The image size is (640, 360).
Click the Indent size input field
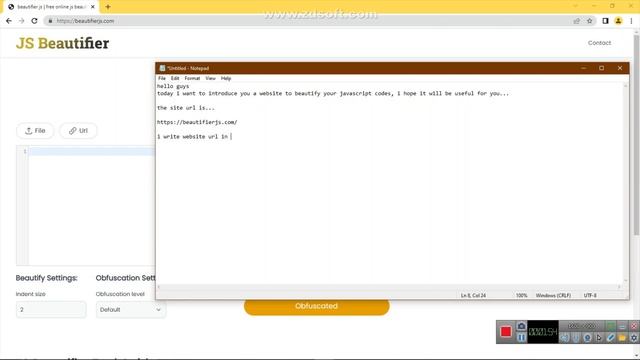click(x=51, y=310)
